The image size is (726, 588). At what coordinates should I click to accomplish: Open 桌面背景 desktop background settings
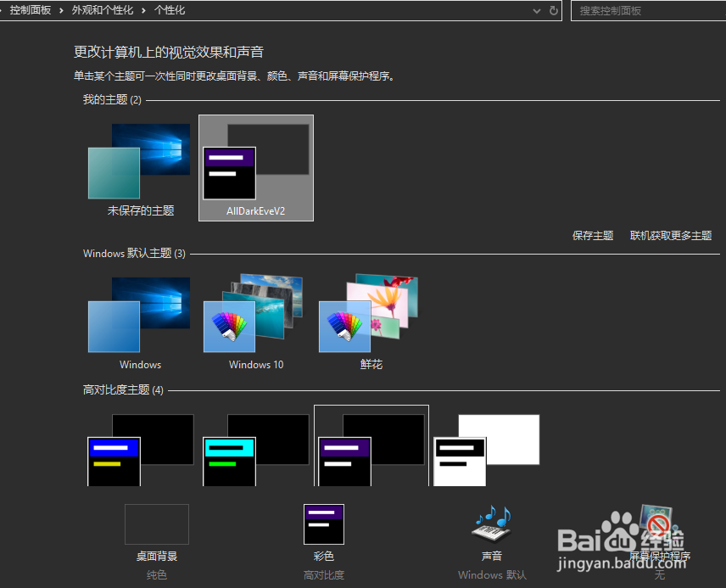[x=157, y=524]
